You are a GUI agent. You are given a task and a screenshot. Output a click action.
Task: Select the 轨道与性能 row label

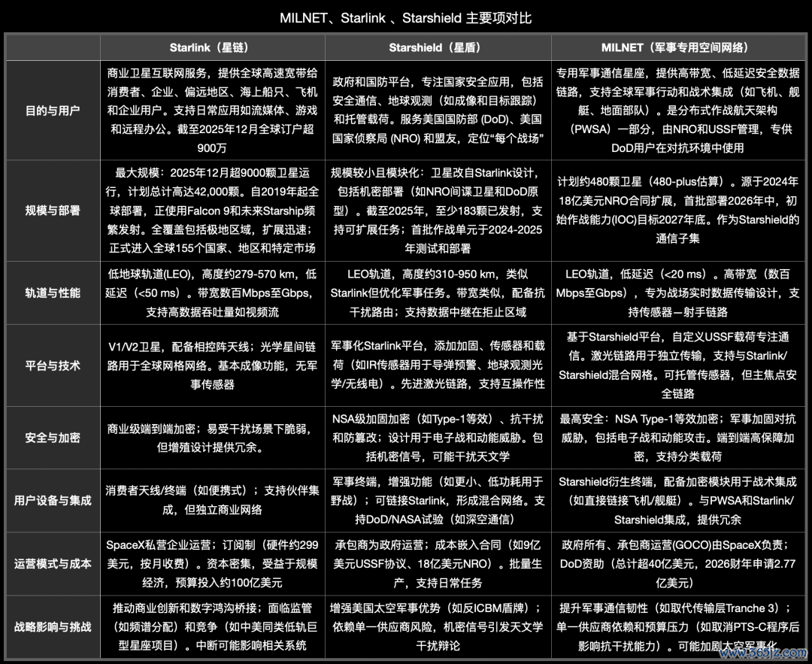click(53, 293)
